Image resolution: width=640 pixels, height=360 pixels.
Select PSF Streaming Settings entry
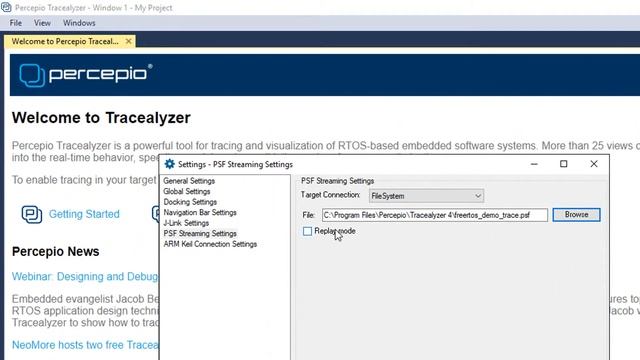[200, 233]
